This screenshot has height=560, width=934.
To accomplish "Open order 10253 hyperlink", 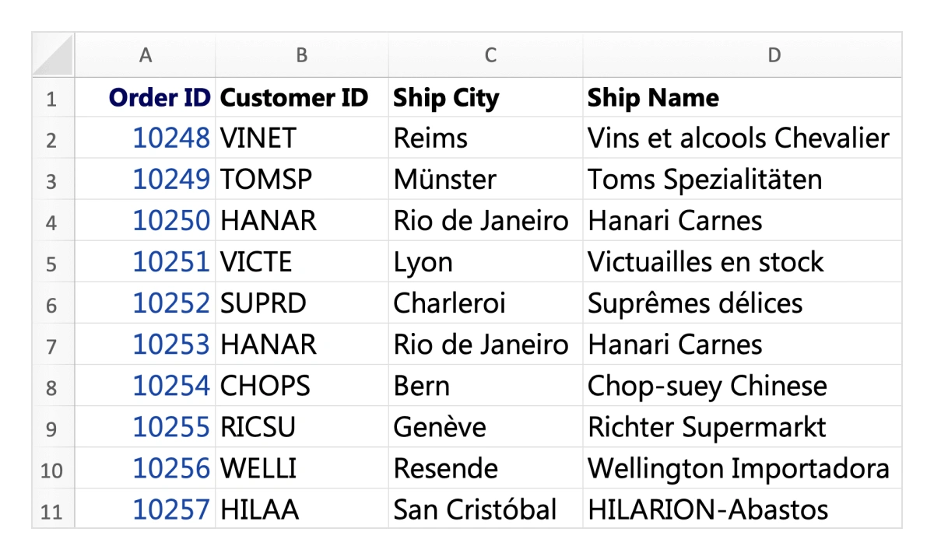I will point(171,344).
